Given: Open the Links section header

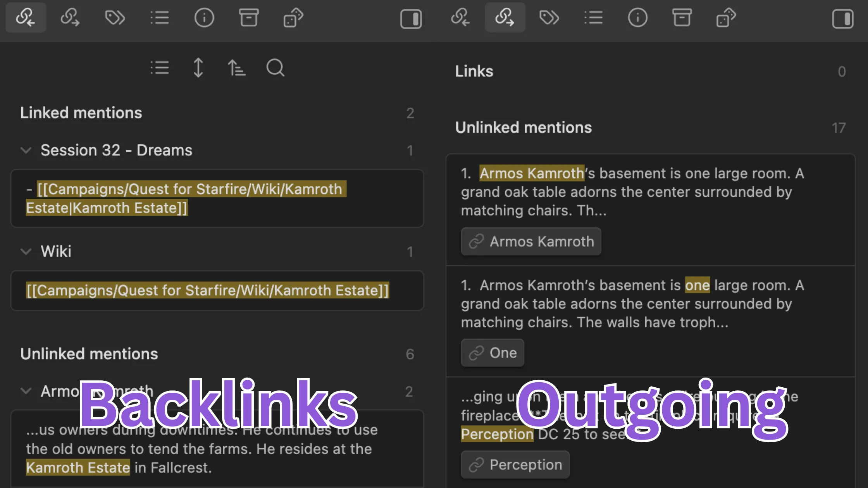Looking at the screenshot, I should [x=474, y=71].
